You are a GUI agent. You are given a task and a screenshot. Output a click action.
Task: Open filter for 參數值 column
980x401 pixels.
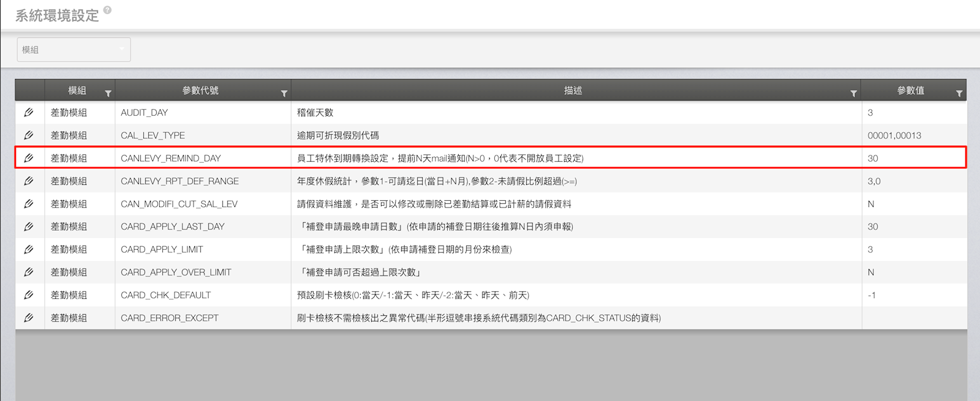(x=959, y=94)
